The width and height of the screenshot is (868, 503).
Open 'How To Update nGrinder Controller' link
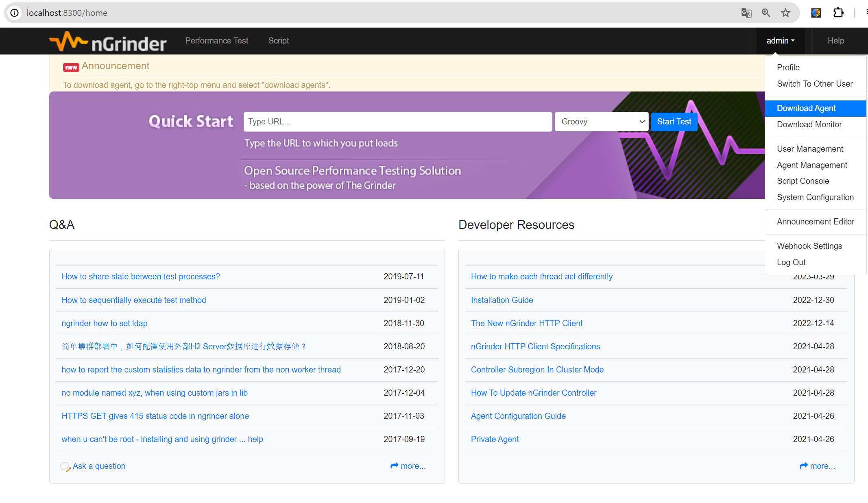[534, 393]
